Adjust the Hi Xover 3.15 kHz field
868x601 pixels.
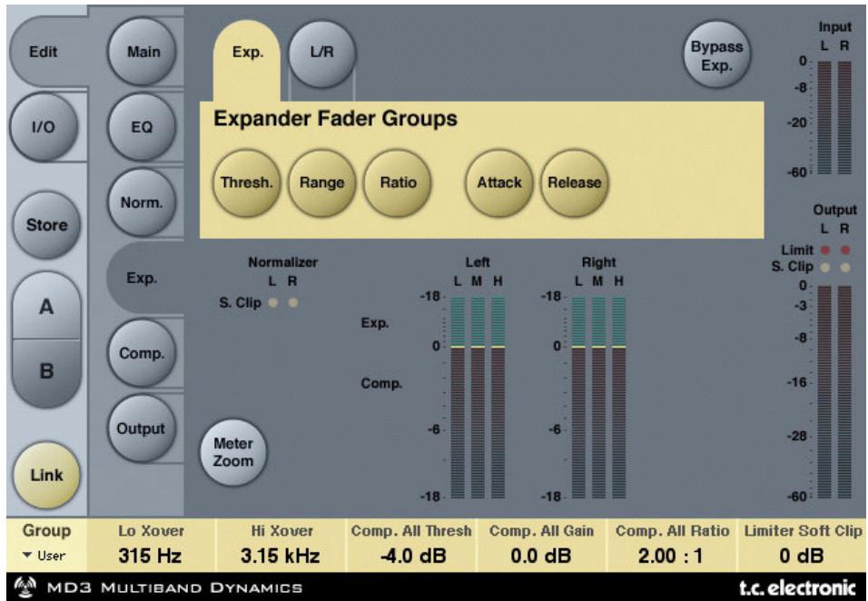281,545
